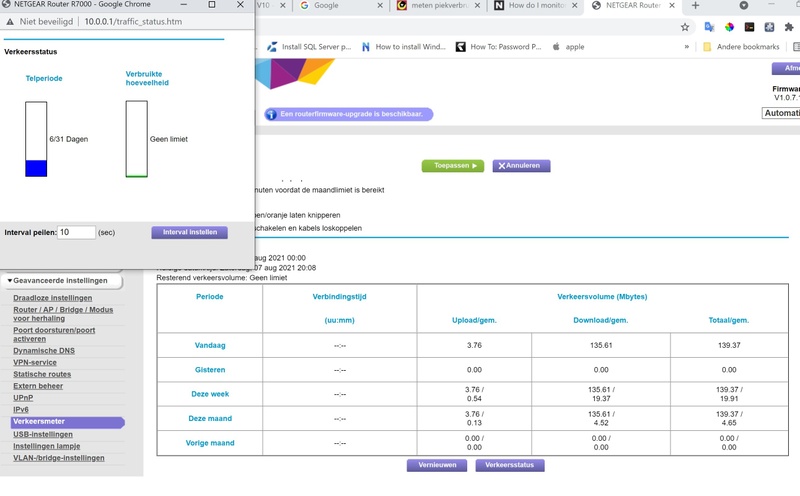The image size is (800, 496).
Task: Click the Geen limiet label in popup
Action: pyautogui.click(x=169, y=139)
